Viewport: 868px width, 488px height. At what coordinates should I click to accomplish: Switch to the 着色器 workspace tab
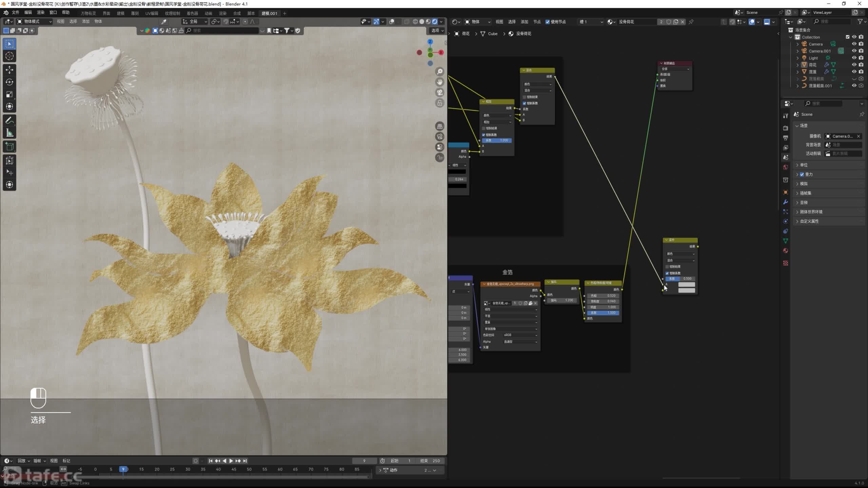click(192, 13)
